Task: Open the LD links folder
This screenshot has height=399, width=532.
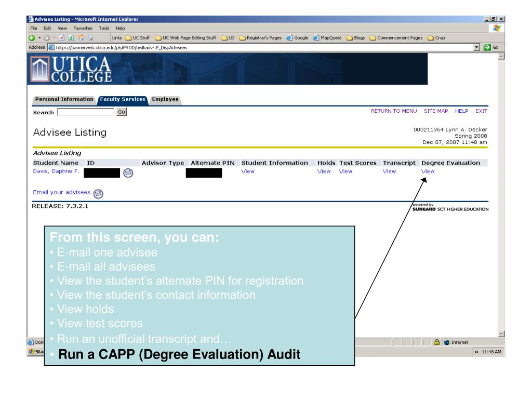Action: tap(228, 38)
